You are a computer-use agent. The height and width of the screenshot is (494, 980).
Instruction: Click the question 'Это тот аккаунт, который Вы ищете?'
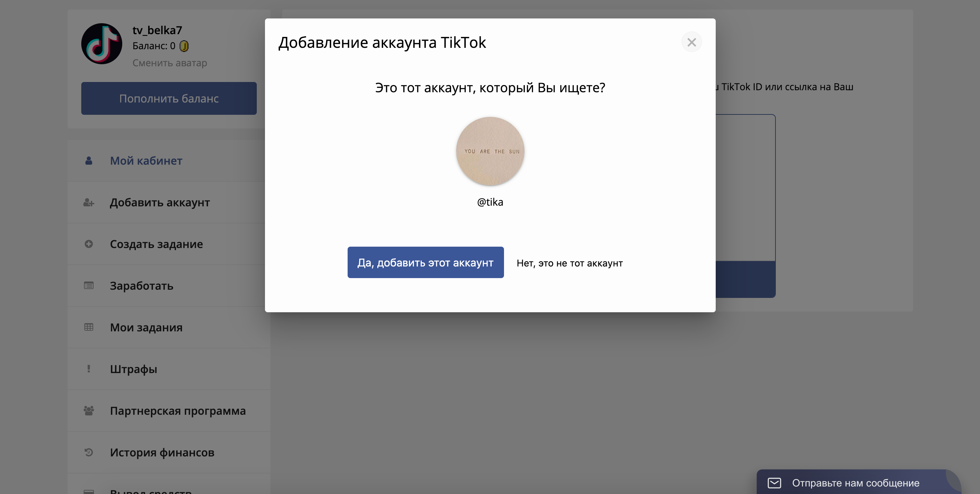point(490,88)
